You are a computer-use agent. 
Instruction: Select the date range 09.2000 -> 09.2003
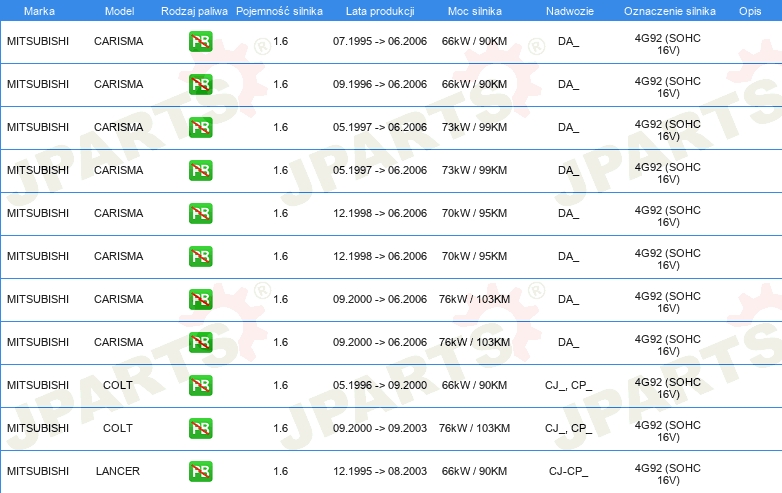tap(380, 428)
